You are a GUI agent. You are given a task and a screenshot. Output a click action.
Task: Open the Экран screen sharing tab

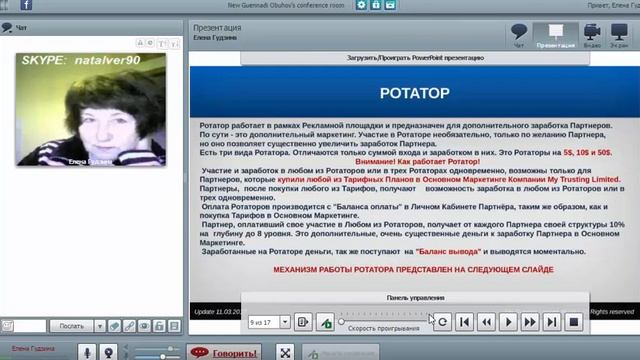click(619, 36)
